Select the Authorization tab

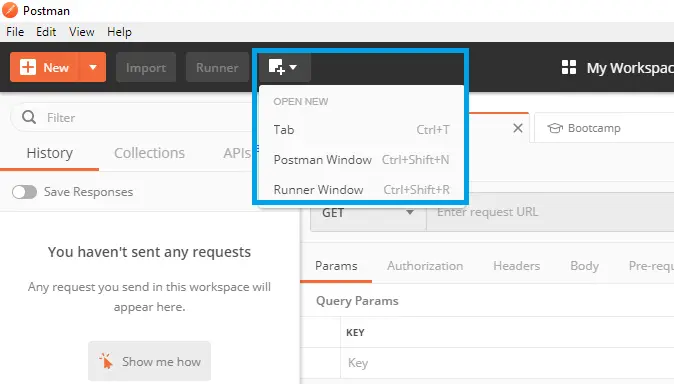[x=425, y=266]
